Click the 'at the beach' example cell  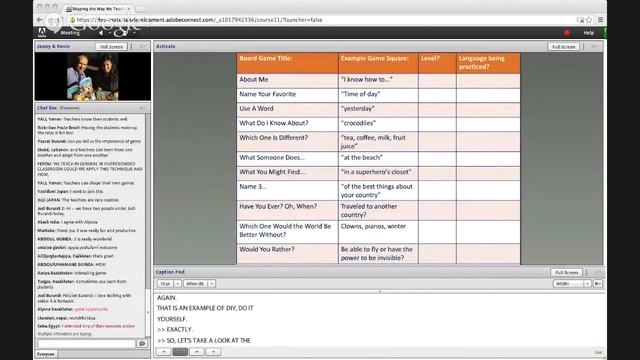pyautogui.click(x=378, y=159)
